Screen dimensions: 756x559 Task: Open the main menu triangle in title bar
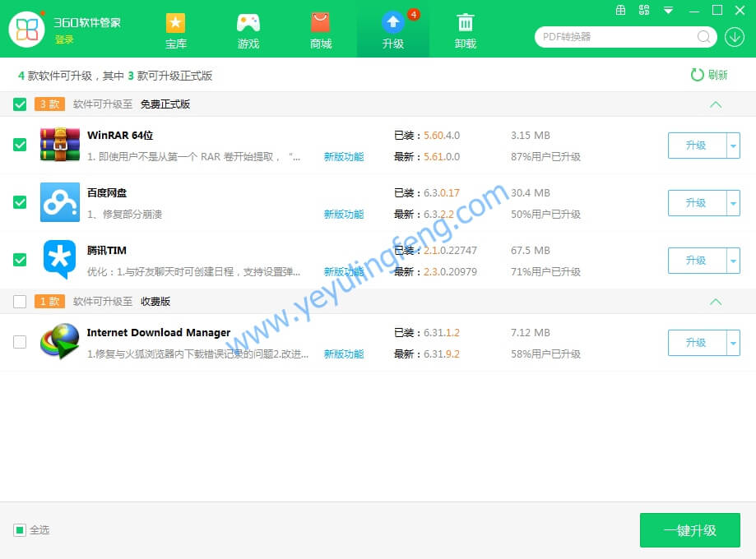pos(668,10)
